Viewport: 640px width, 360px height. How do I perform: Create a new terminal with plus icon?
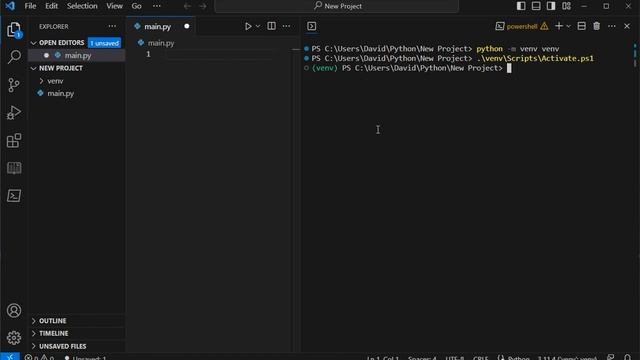point(559,26)
